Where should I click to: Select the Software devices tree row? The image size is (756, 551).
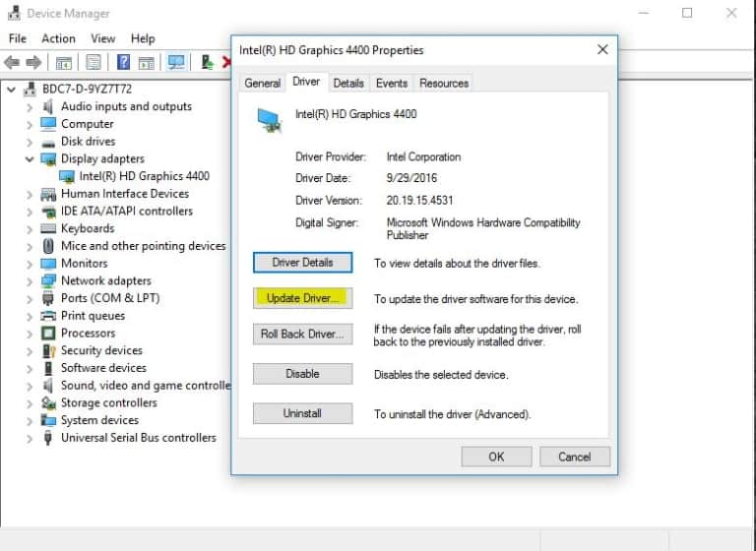[103, 368]
